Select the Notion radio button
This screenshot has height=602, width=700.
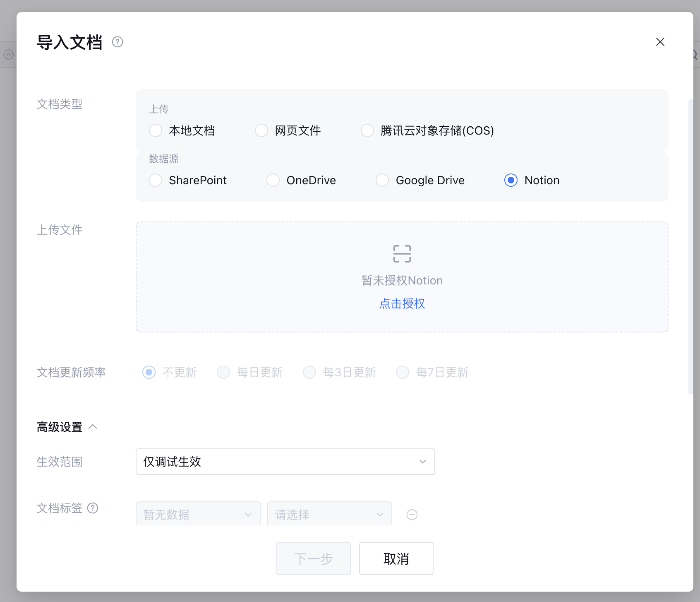(x=511, y=181)
